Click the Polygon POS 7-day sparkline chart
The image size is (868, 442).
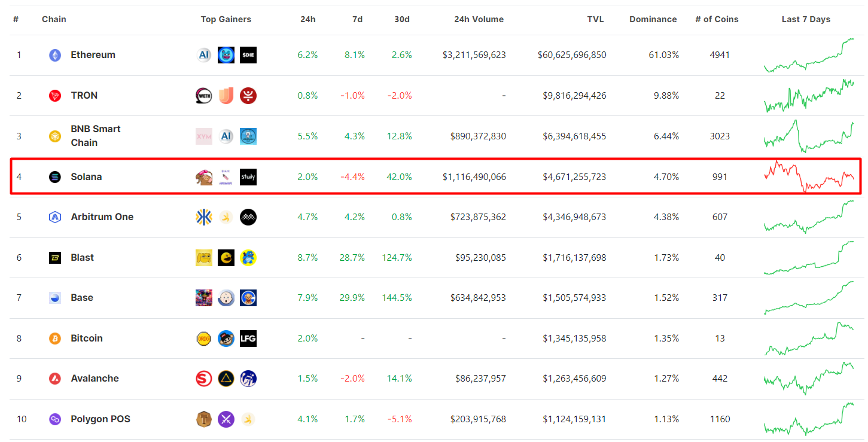(x=809, y=419)
